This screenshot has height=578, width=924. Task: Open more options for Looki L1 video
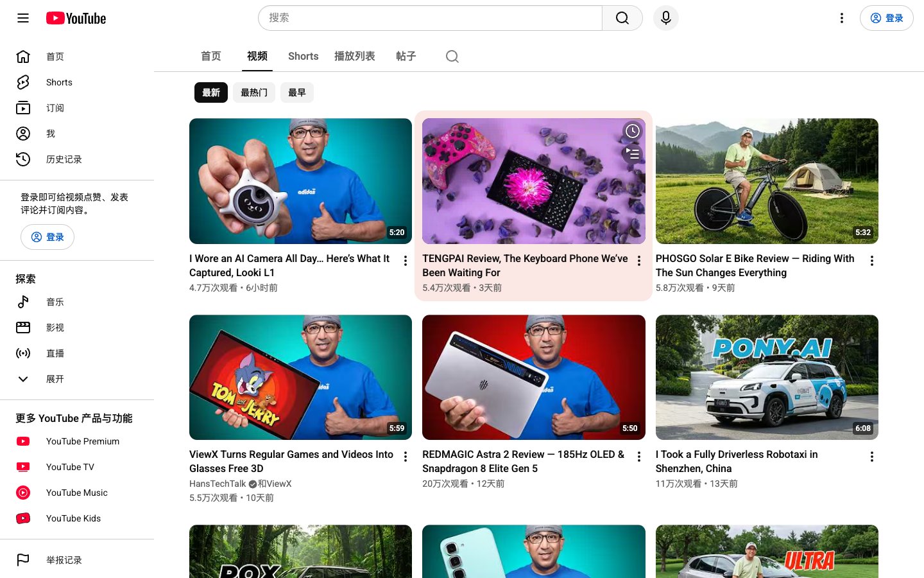[406, 261]
